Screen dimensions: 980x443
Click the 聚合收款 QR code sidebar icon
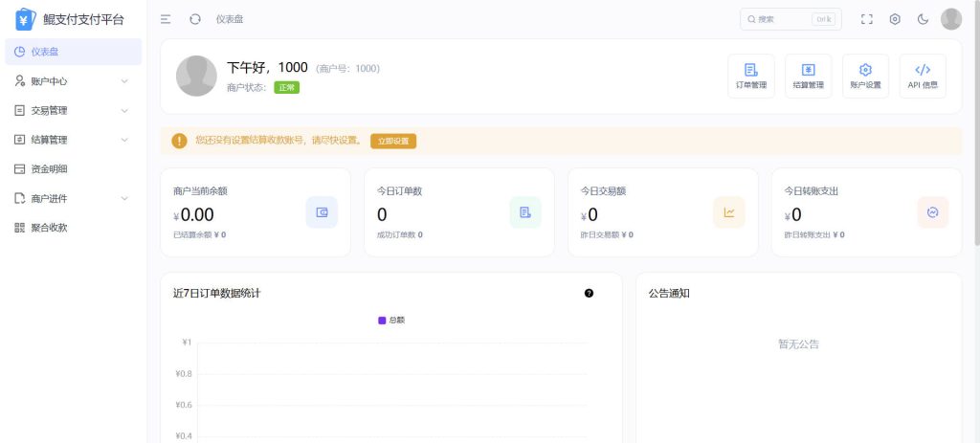19,228
